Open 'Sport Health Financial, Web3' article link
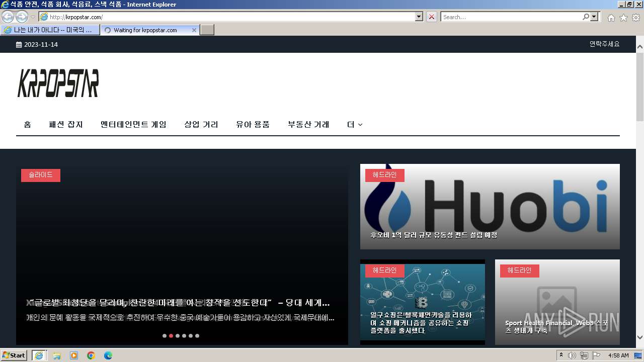Viewport: 644px width, 362px height. pos(556,327)
